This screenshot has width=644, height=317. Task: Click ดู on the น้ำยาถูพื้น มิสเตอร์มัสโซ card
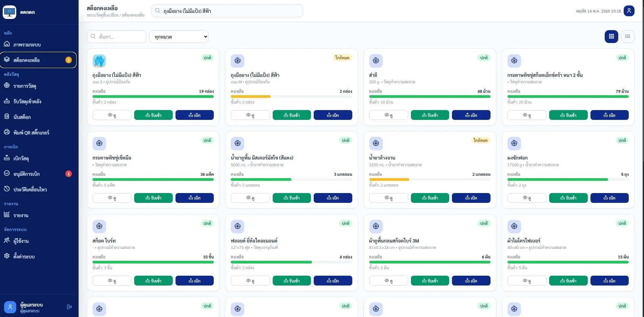250,198
